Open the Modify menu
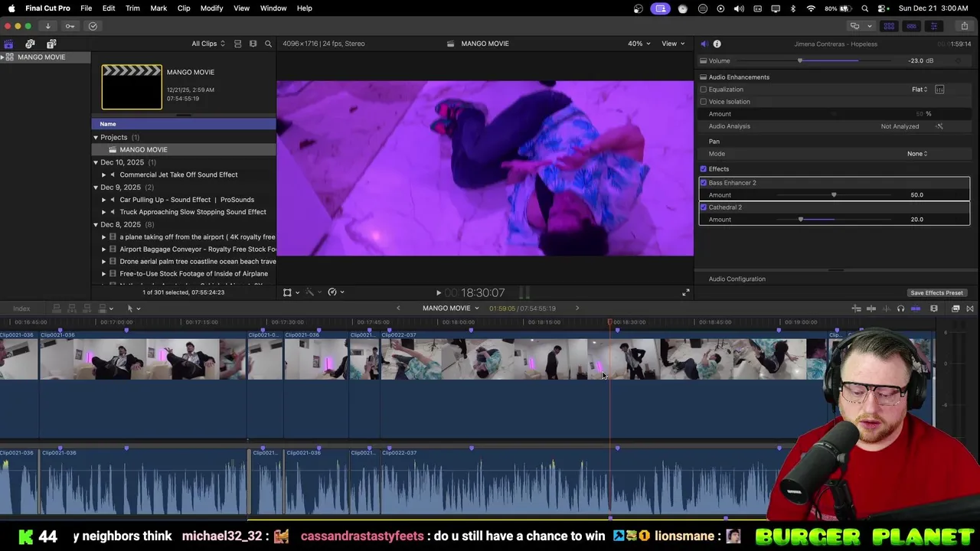This screenshot has height=551, width=980. point(211,8)
